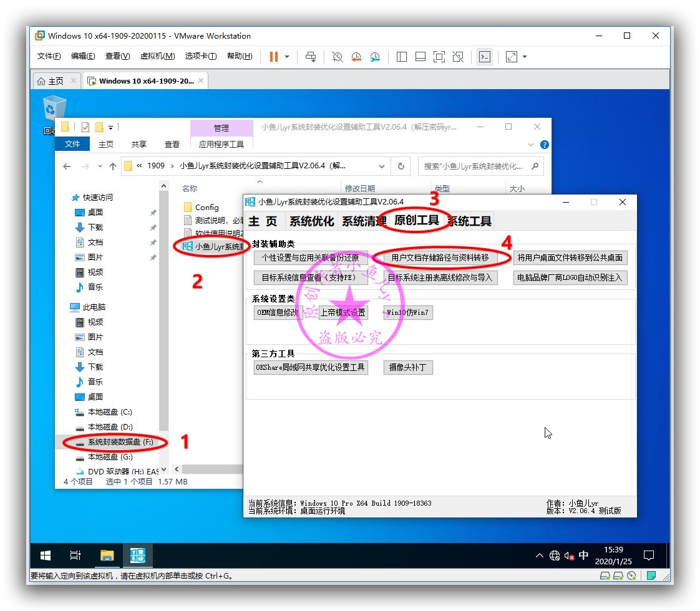Open the snapshot manager icon
The height and width of the screenshot is (611, 700).
pos(375,57)
